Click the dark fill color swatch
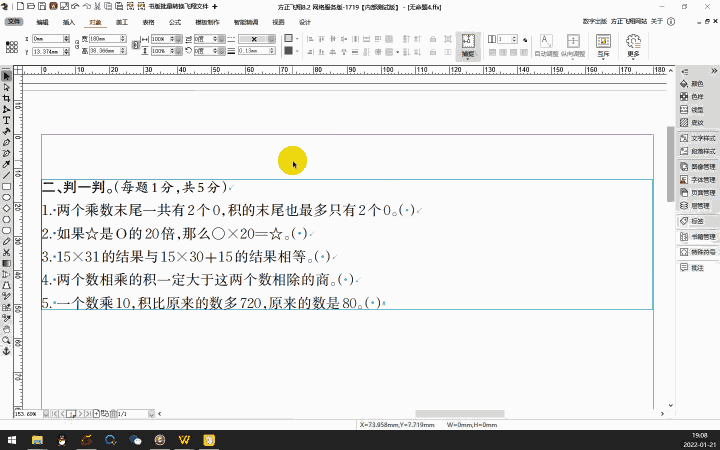Image resolution: width=720 pixels, height=450 pixels. pos(288,51)
